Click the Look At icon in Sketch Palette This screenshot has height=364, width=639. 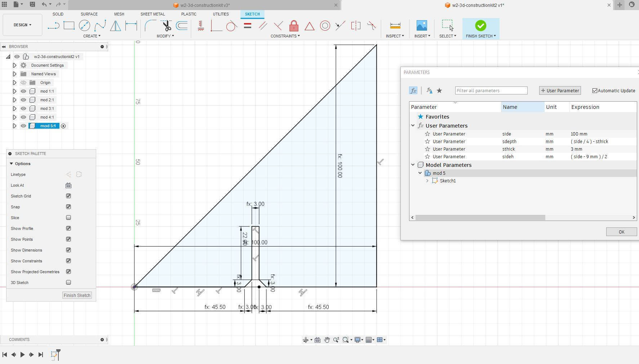point(68,185)
